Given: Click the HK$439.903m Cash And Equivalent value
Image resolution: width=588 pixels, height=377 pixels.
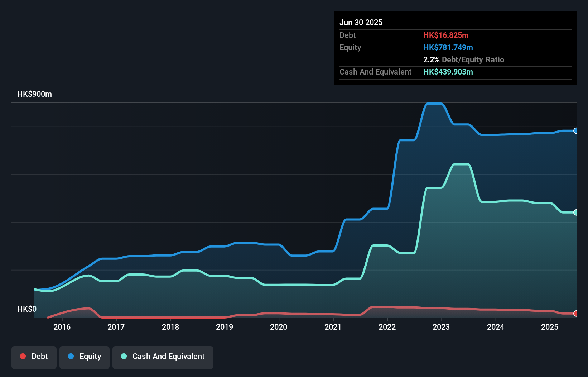Looking at the screenshot, I should click(x=448, y=72).
